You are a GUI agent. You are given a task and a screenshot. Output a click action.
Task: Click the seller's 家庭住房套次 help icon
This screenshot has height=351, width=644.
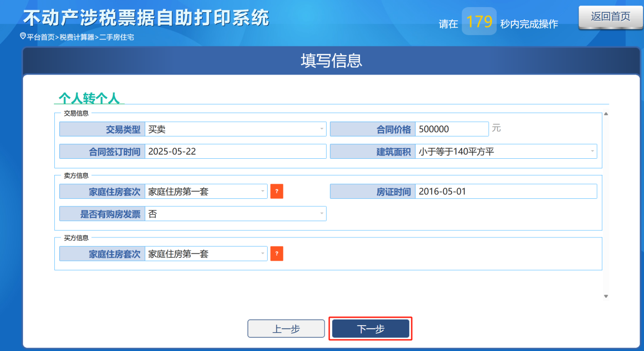point(276,191)
